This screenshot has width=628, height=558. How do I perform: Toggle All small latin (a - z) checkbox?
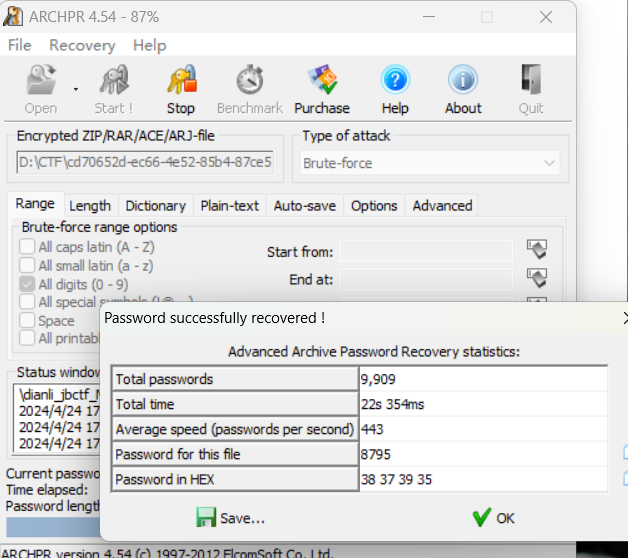[27, 265]
